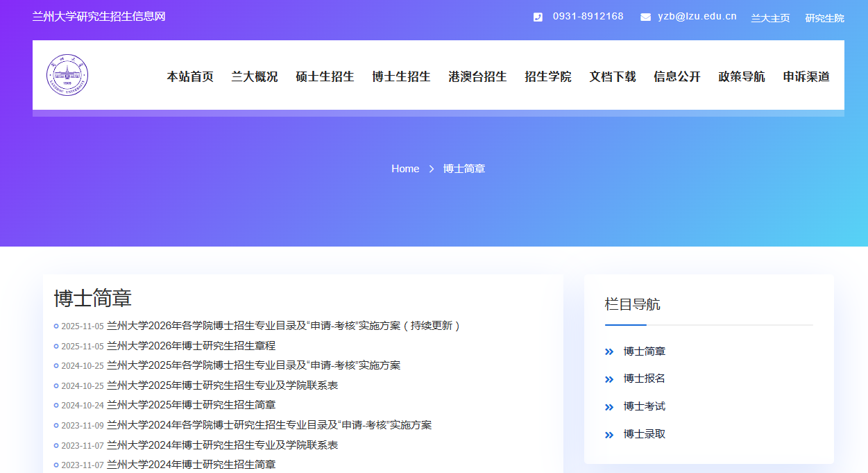Go to 兰大主页 link in the top bar
Viewport: 868px width, 473px height.
click(x=770, y=18)
